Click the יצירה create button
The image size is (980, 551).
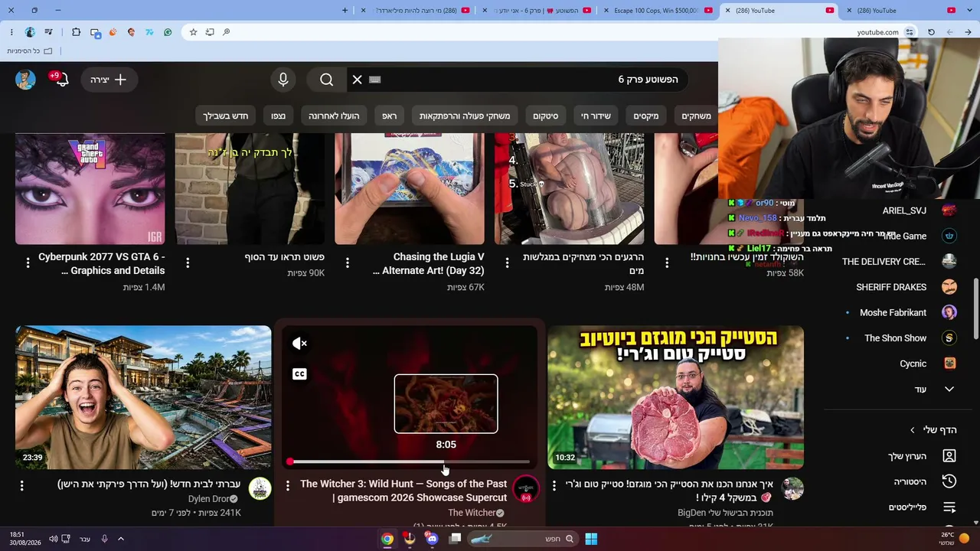(108, 80)
